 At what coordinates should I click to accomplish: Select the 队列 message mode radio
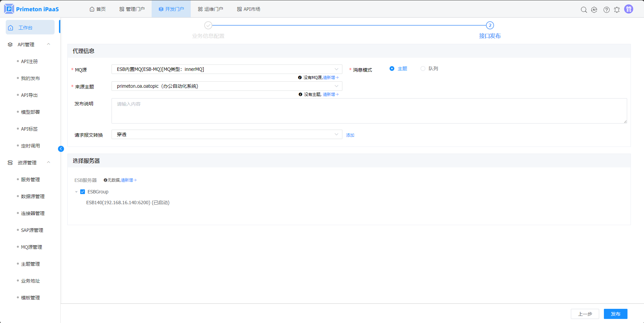coord(423,69)
